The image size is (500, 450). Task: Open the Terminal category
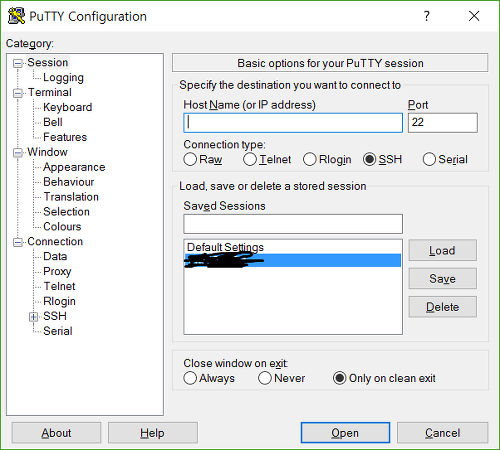[50, 92]
